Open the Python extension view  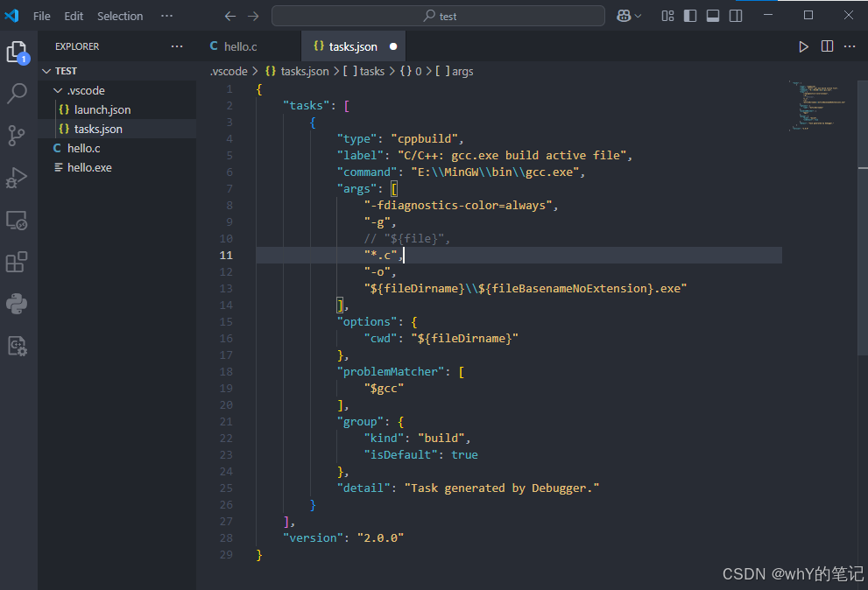click(17, 304)
